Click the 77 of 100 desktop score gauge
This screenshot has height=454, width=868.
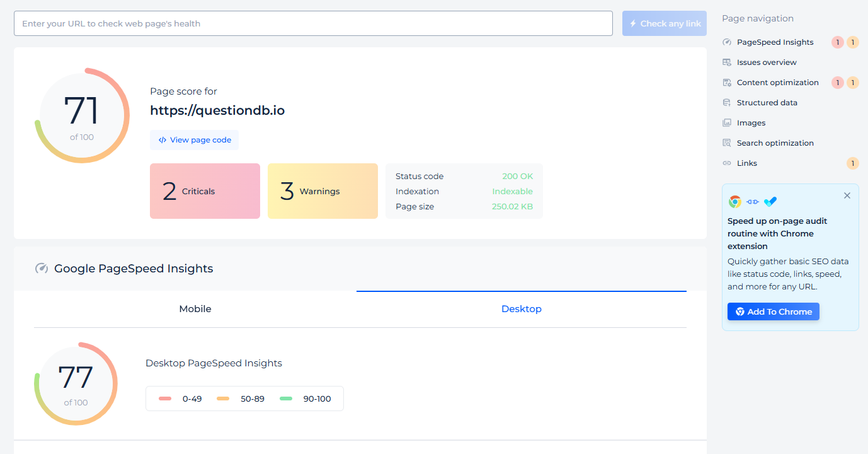[76, 383]
